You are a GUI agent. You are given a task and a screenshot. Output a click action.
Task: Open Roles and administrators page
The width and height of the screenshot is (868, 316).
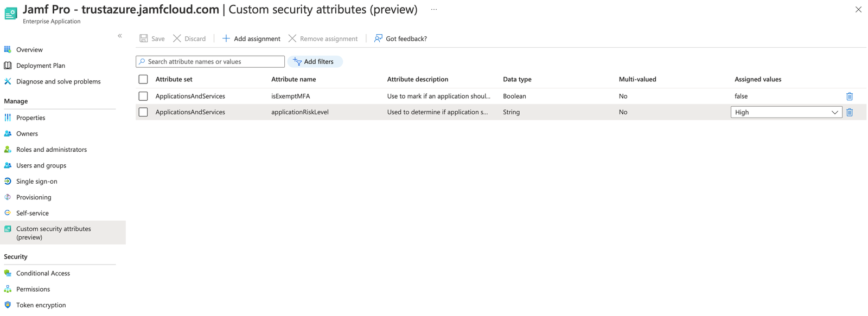pyautogui.click(x=52, y=150)
